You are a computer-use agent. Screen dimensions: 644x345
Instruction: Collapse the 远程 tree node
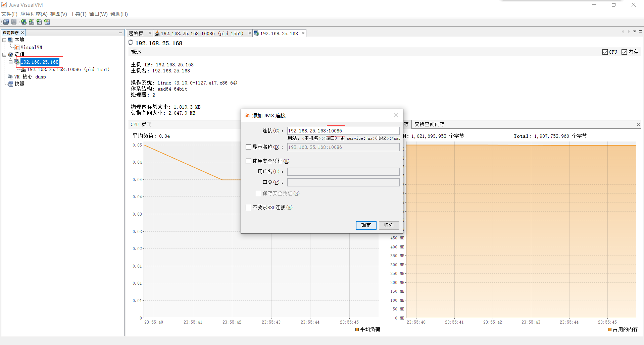tap(4, 54)
